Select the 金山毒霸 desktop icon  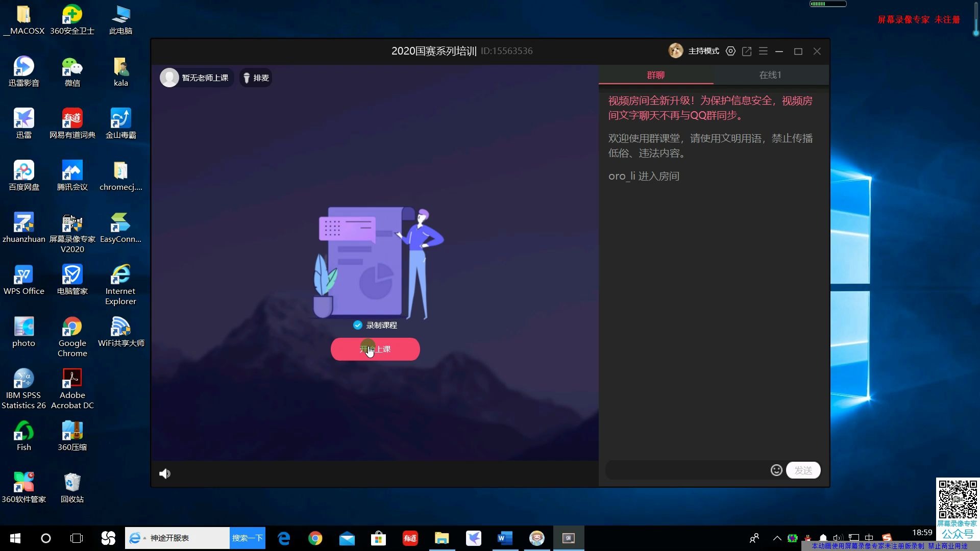tap(120, 124)
